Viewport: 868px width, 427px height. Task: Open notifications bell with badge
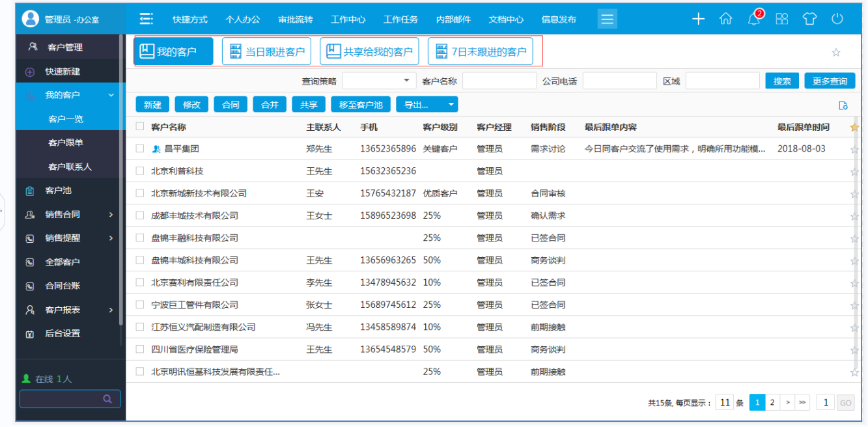pos(754,19)
